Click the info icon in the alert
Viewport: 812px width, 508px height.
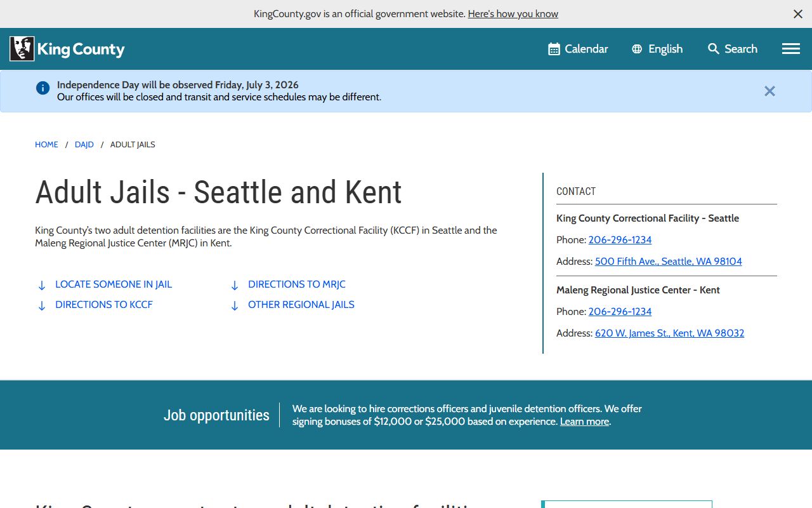43,88
